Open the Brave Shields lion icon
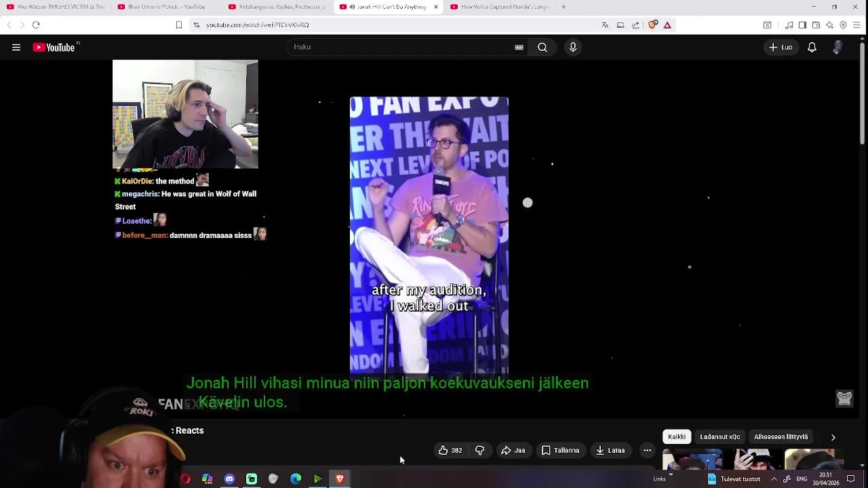The width and height of the screenshot is (868, 488). pyautogui.click(x=652, y=25)
